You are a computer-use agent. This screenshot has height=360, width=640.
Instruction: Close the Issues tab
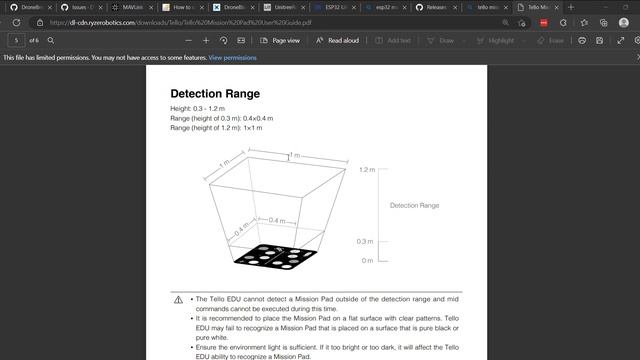pos(100,7)
